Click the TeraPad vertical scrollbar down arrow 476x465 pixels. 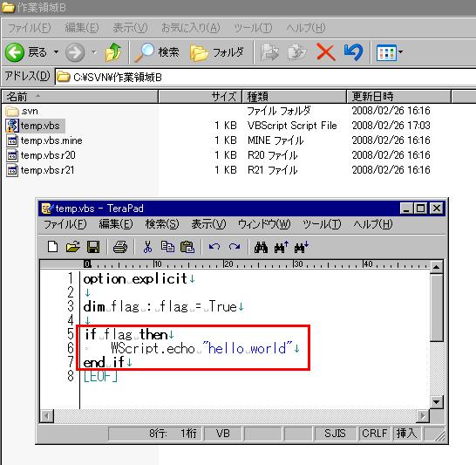[x=436, y=402]
